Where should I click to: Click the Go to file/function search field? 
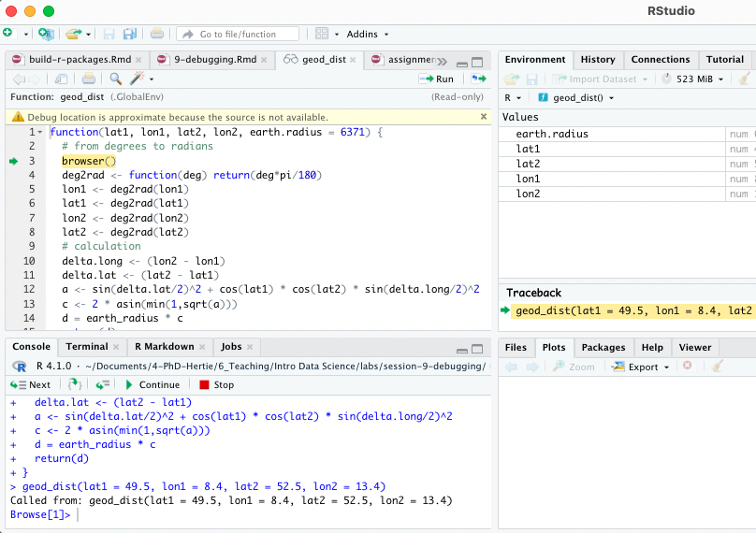[x=238, y=34]
